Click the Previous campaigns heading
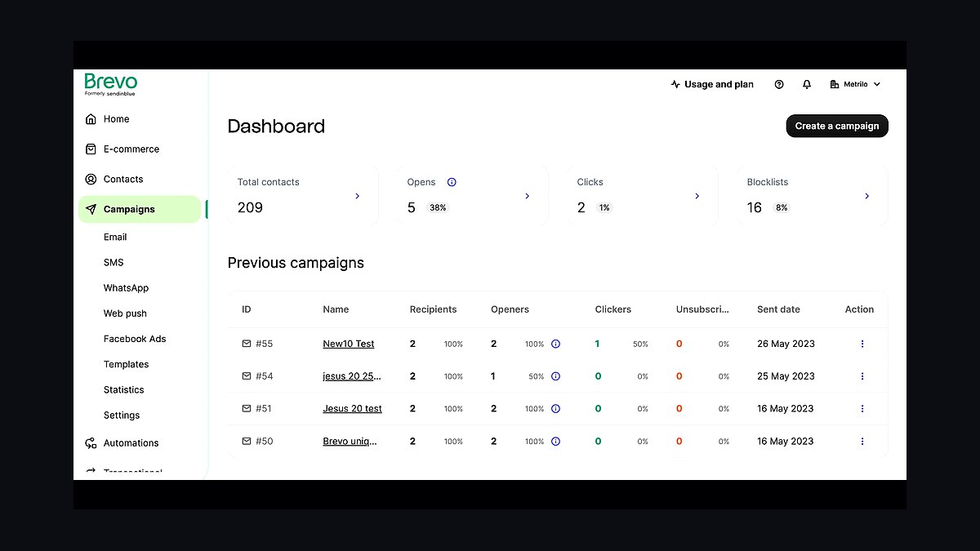This screenshot has width=980, height=551. [296, 263]
